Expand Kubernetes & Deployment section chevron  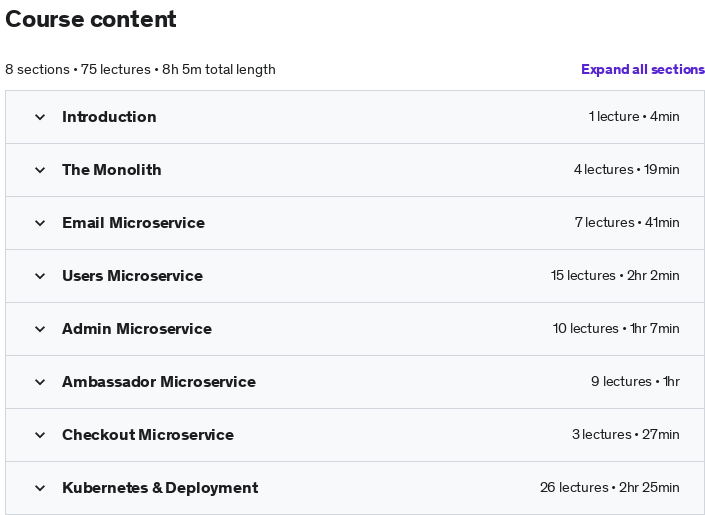(40, 488)
